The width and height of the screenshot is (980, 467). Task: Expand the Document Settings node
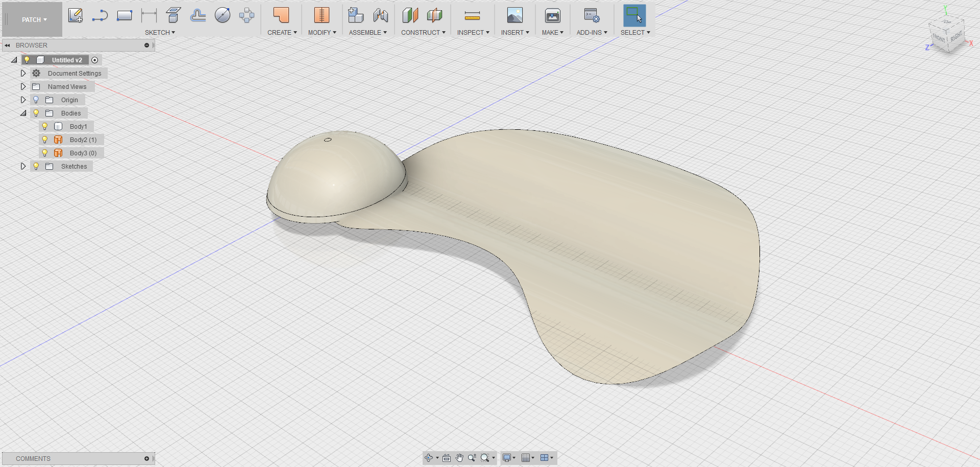click(23, 73)
